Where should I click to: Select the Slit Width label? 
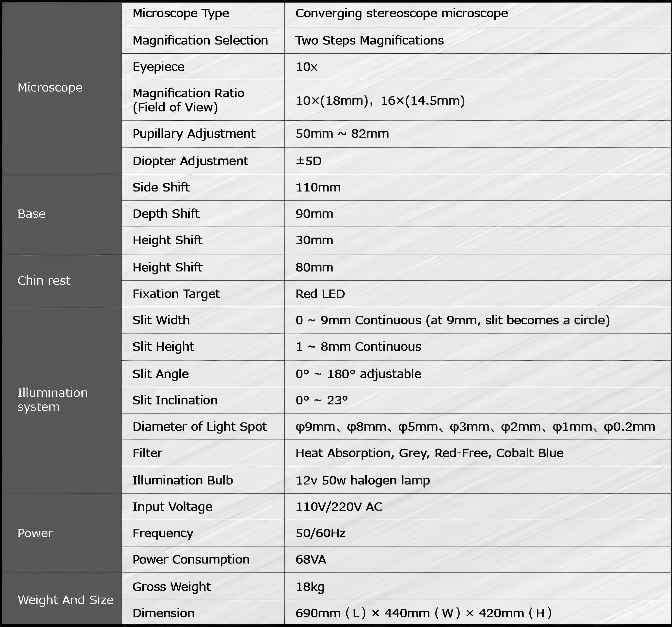coord(161,320)
